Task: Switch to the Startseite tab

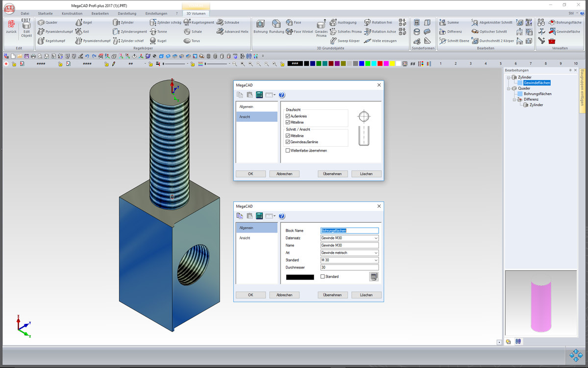Action: pyautogui.click(x=45, y=13)
